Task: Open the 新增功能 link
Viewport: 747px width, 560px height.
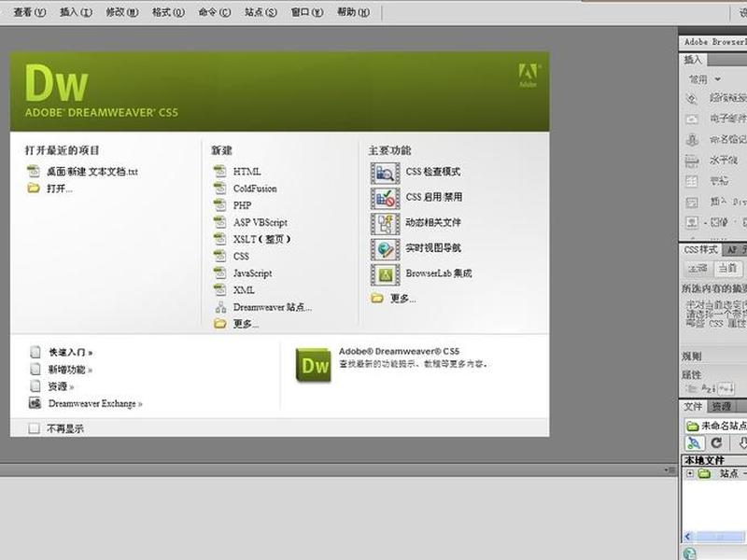Action: 71,370
